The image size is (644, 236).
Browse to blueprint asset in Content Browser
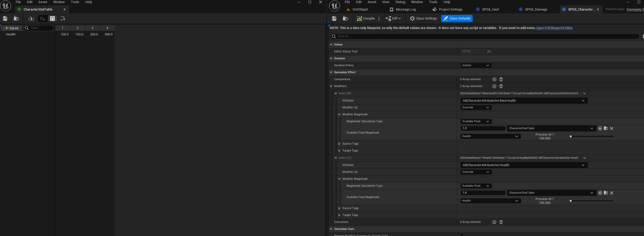point(346,18)
